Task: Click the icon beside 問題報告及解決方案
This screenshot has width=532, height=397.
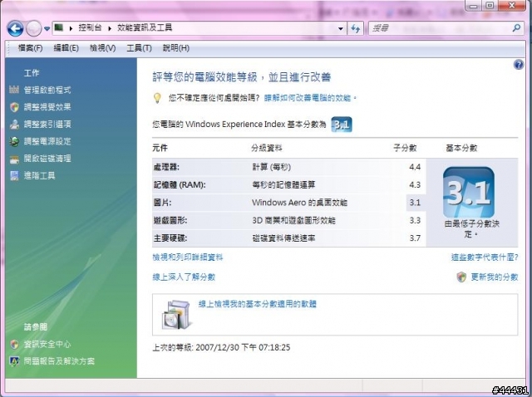Action: pyautogui.click(x=14, y=361)
